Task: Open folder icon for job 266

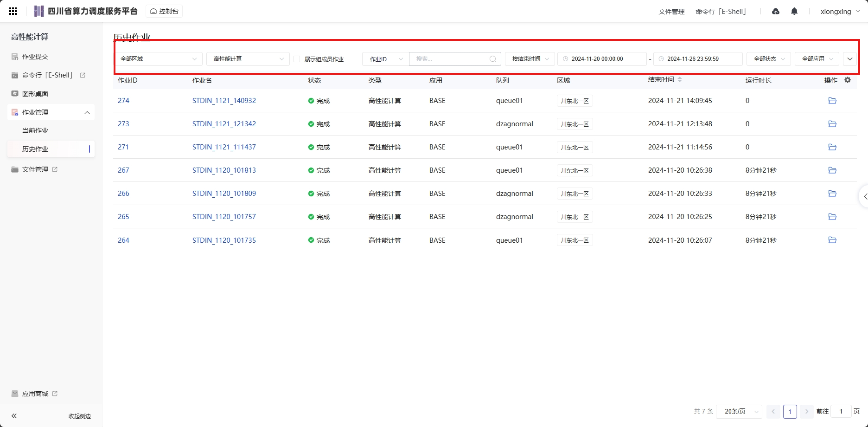Action: pyautogui.click(x=832, y=194)
